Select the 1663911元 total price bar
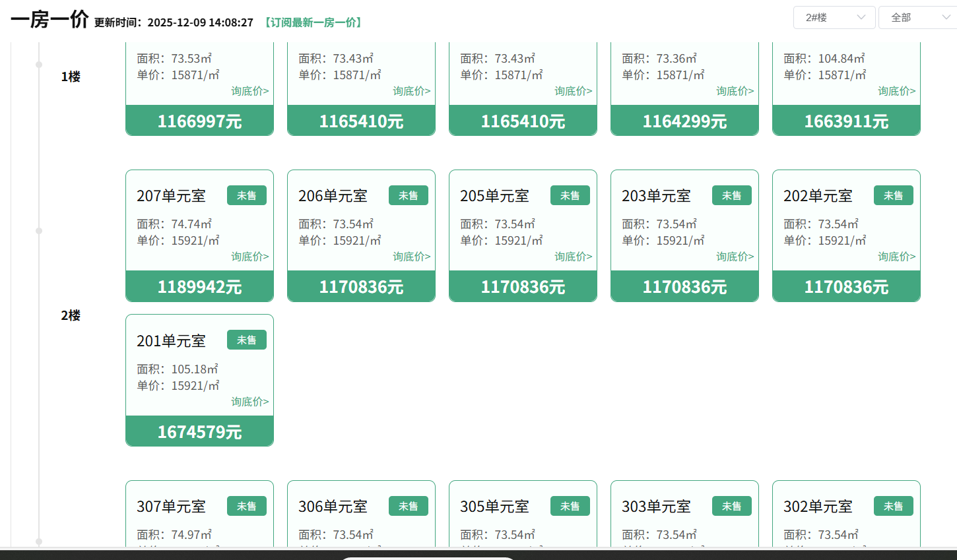The image size is (957, 560). pos(846,121)
